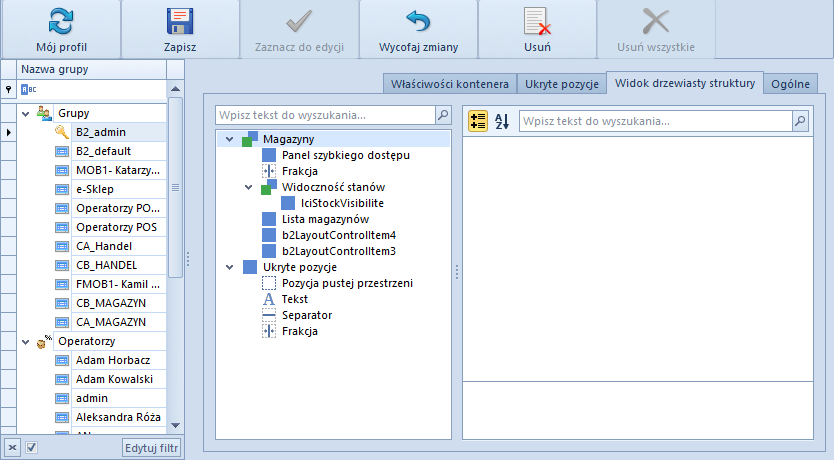The image size is (834, 460).
Task: Click the blue square icon of Lista magazynów
Action: click(x=269, y=219)
